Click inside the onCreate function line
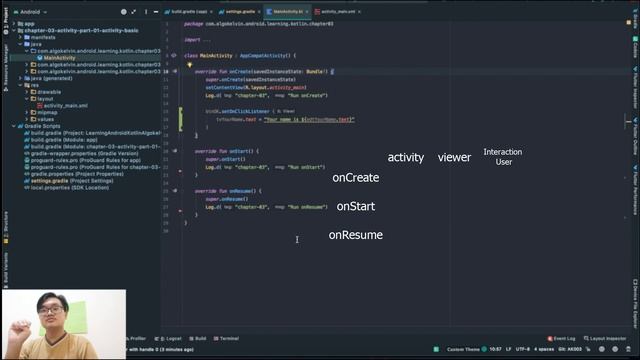Viewport: 640px width, 360px height. pyautogui.click(x=264, y=71)
